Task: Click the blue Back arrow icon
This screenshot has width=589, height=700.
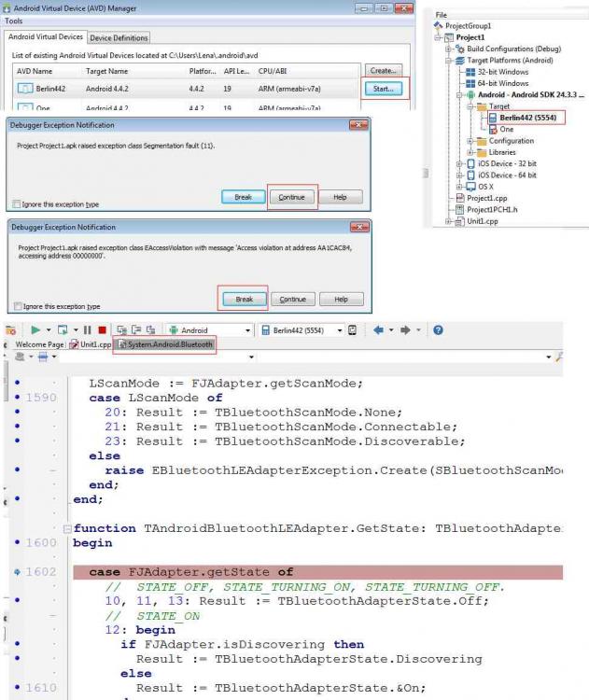Action: click(x=378, y=329)
